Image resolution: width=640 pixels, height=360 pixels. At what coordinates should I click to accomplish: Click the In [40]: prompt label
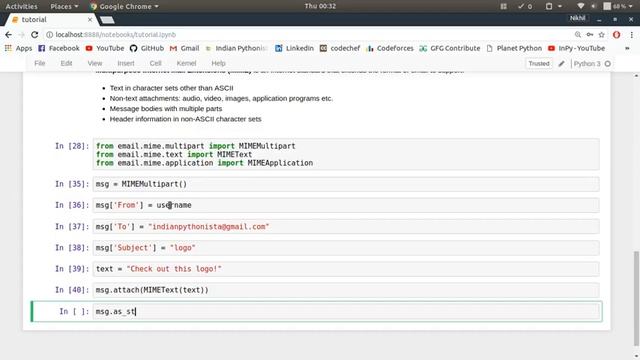coord(72,290)
